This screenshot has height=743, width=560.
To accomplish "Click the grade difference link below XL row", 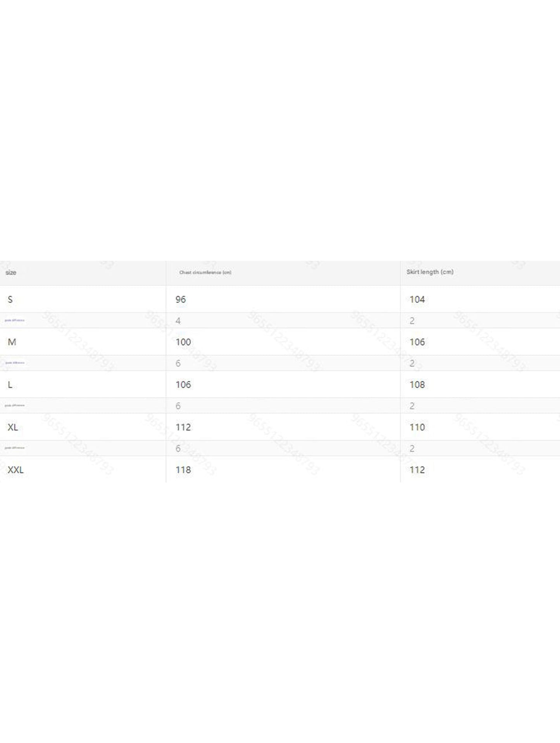I will pos(15,448).
